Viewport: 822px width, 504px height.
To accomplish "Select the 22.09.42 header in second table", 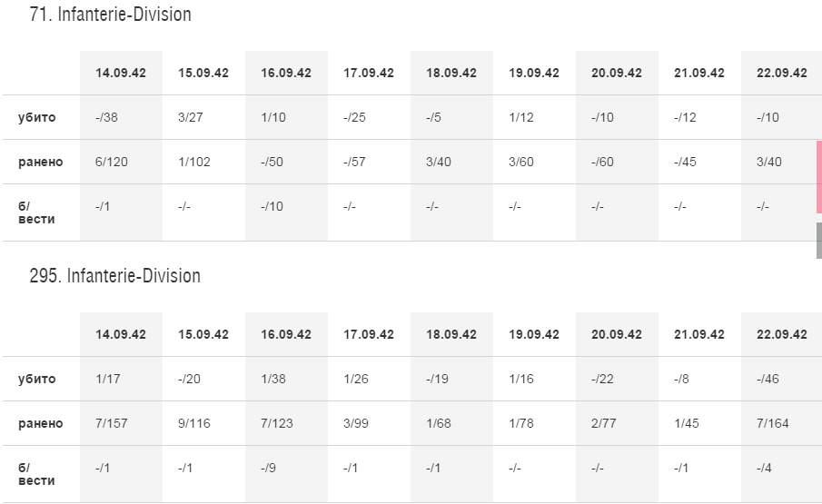I will click(x=782, y=334).
